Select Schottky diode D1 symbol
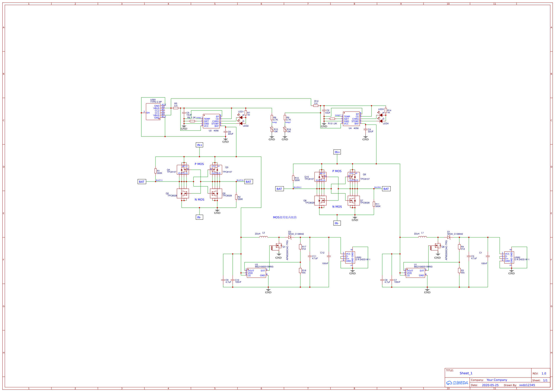This screenshot has width=555, height=392. pyautogui.click(x=449, y=237)
